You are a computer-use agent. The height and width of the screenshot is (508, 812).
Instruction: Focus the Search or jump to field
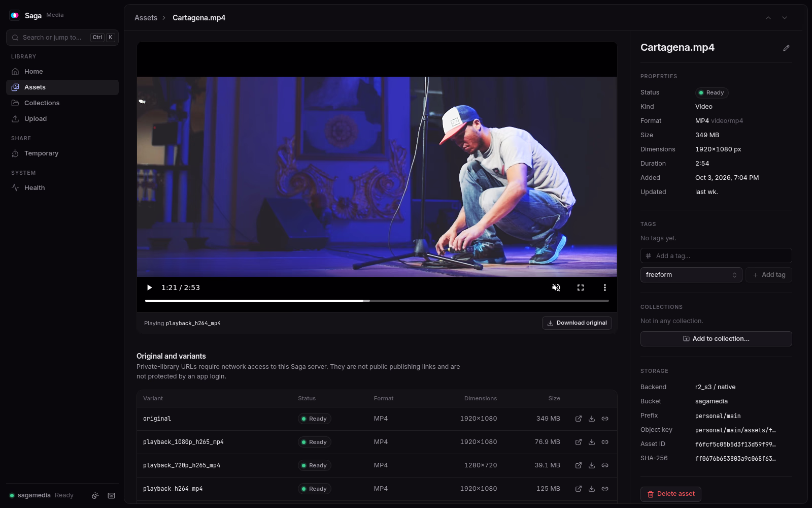click(x=62, y=38)
